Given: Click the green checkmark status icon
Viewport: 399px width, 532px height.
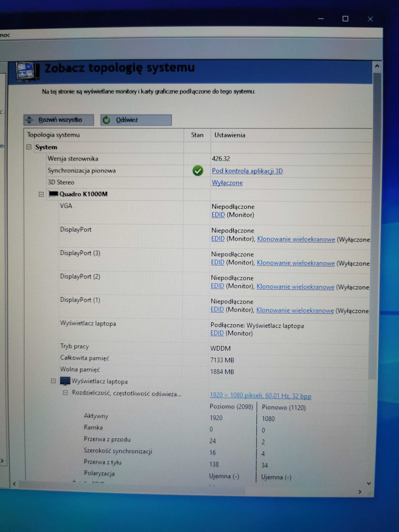Looking at the screenshot, I should (198, 171).
